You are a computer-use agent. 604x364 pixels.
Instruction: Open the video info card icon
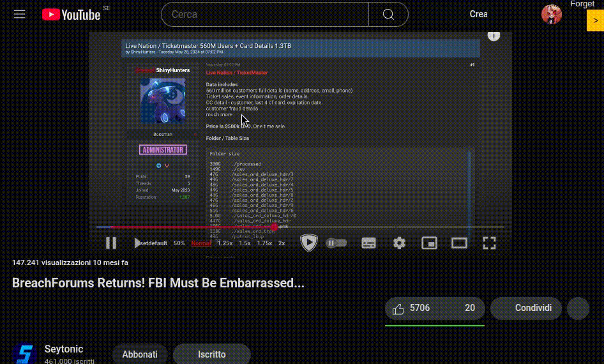tap(494, 35)
